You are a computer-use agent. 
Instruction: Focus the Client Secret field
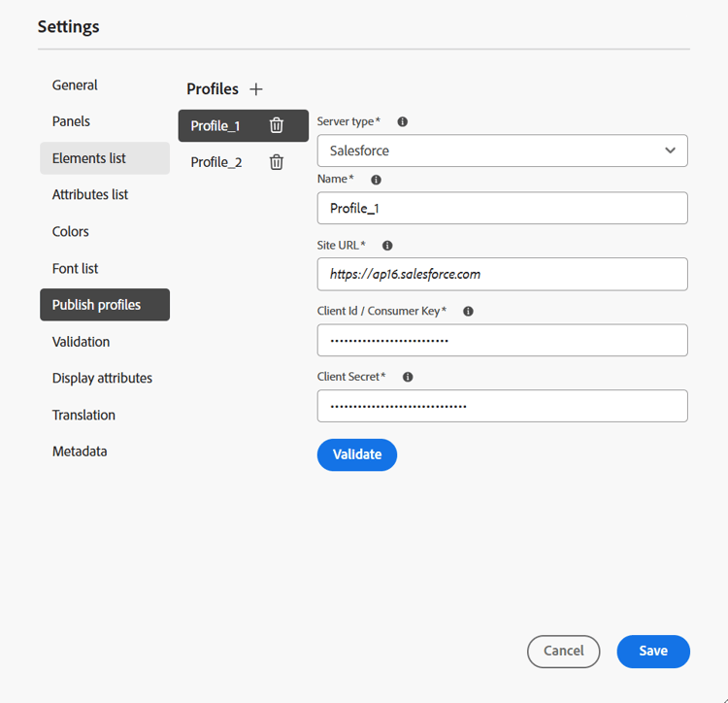(502, 406)
